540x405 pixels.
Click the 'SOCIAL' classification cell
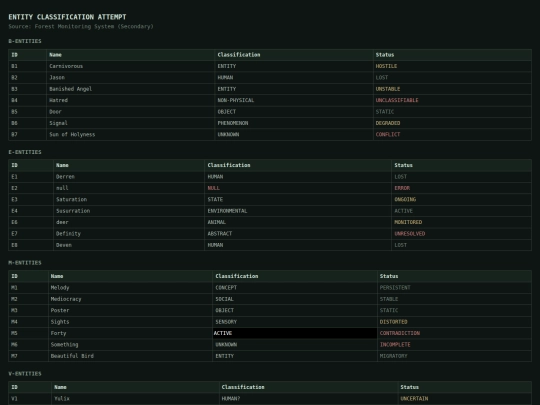(x=295, y=299)
